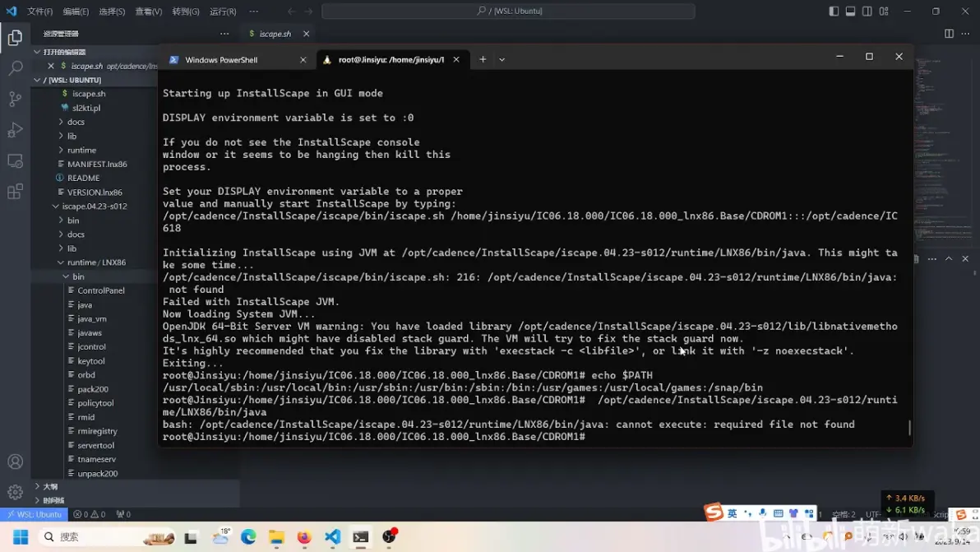Close the iscape.sh entry in open editors
980x552 pixels.
51,66
